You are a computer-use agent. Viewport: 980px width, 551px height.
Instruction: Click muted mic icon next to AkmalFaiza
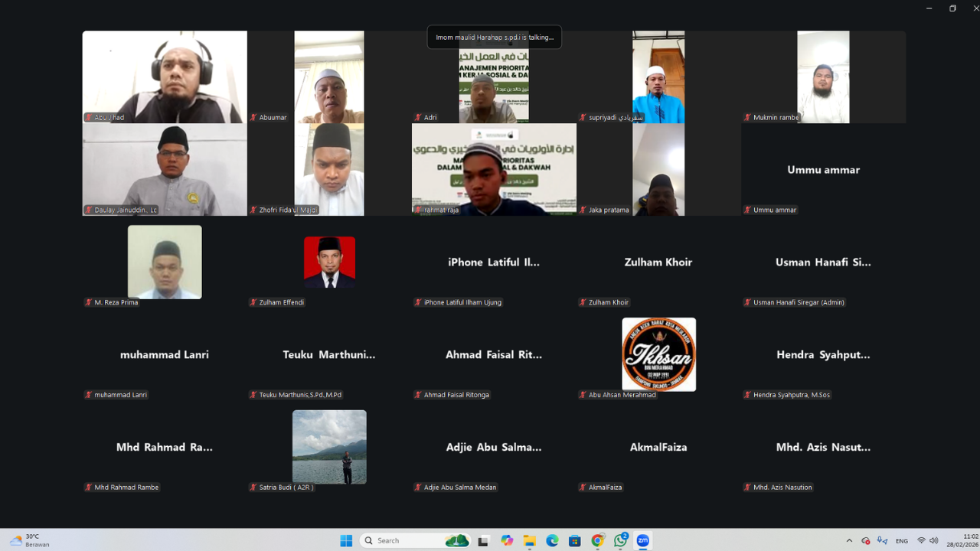point(583,487)
